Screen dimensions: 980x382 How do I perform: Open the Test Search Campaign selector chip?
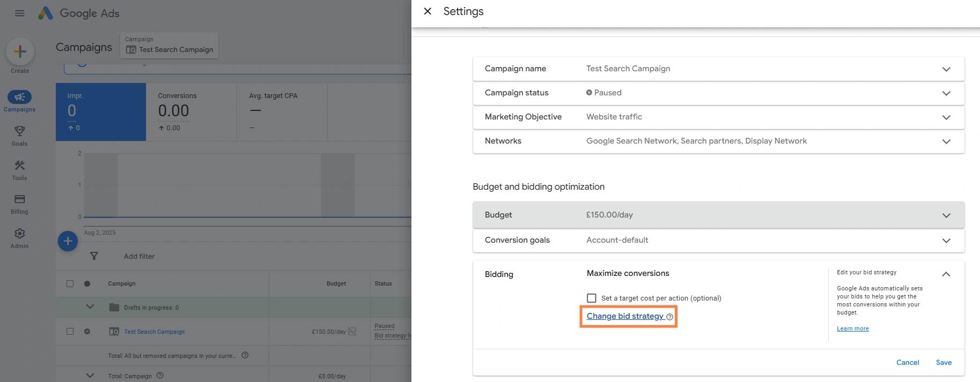[169, 45]
